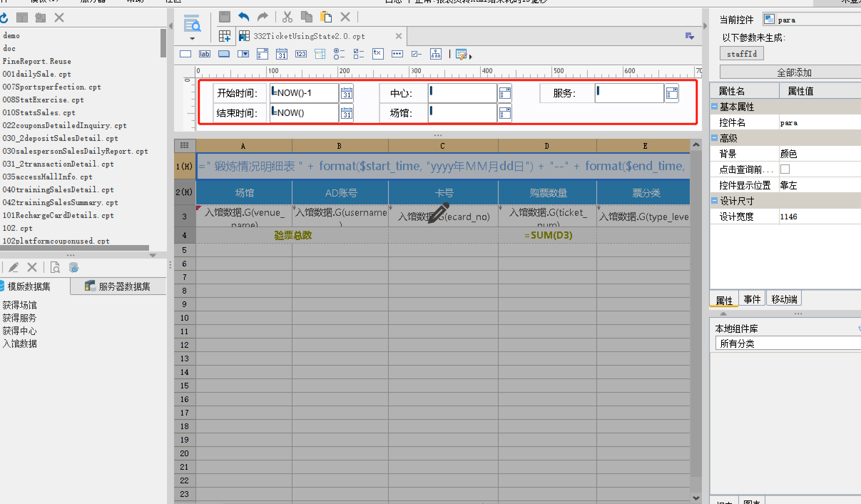The image size is (861, 504).
Task: Select the text box widget icon
Action: point(185,54)
